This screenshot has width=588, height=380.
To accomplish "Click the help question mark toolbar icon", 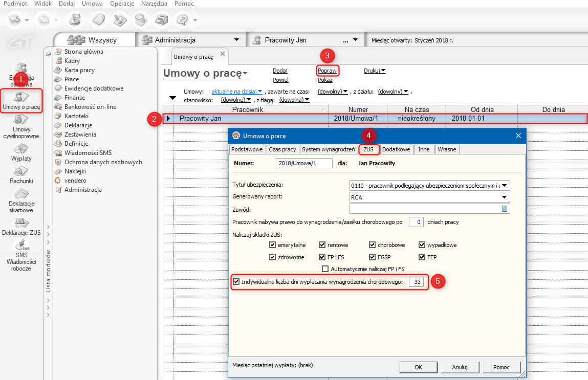I will click(x=182, y=20).
